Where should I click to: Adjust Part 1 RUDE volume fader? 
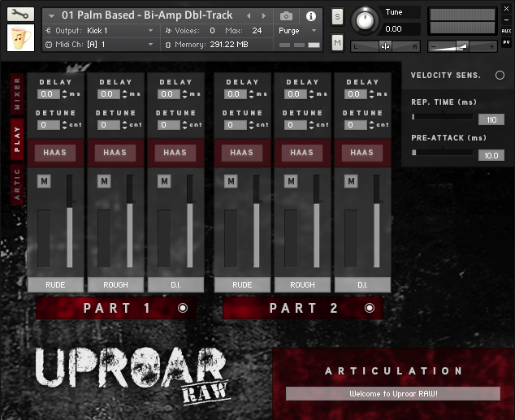point(70,221)
